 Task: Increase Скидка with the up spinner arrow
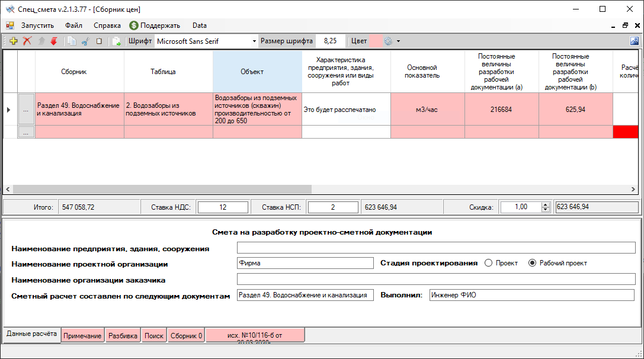pyautogui.click(x=546, y=204)
